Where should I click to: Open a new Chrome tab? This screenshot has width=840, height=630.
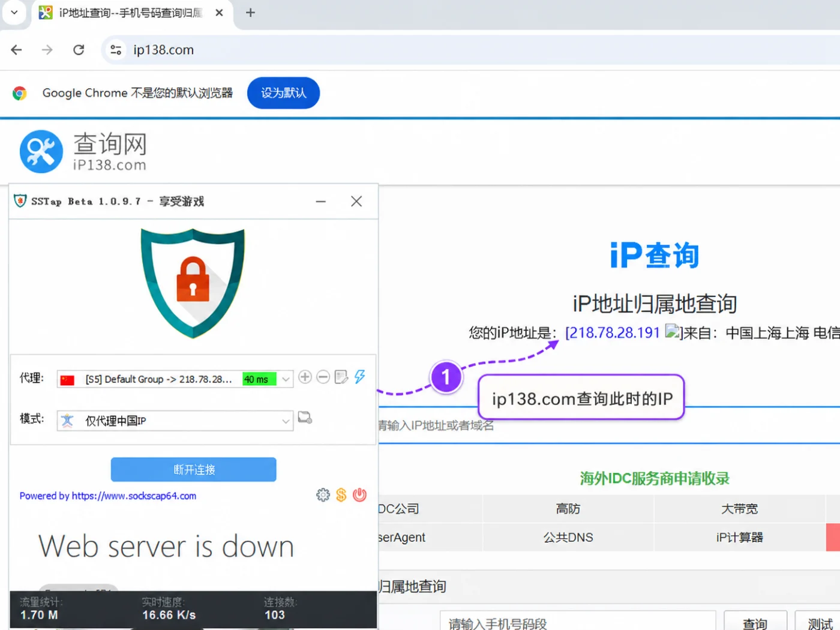[251, 13]
